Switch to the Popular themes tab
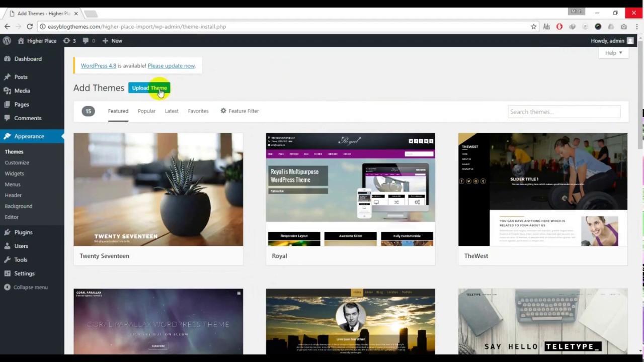Viewport: 644px width, 362px height. pos(146,111)
